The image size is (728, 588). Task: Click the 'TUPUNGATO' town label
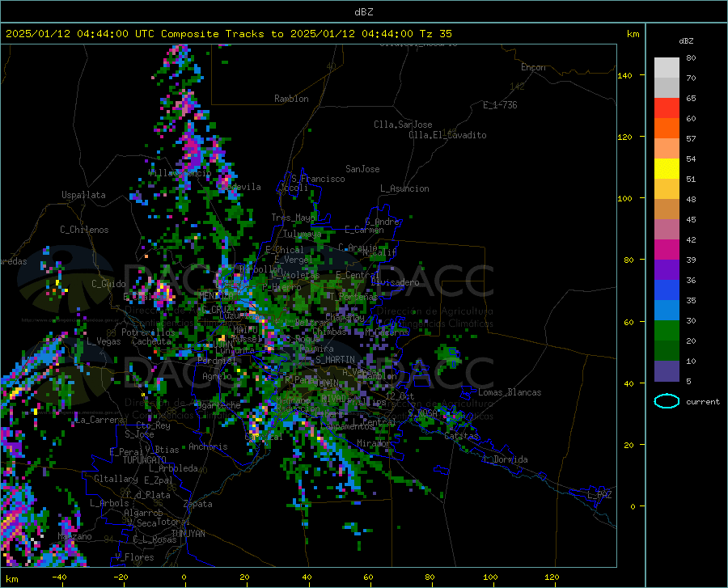click(145, 460)
